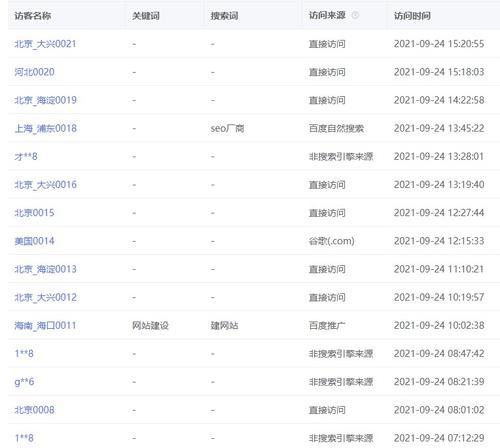Viewport: 500px width, 448px height.
Task: Click visitor 北京0015 name
Action: 34,213
